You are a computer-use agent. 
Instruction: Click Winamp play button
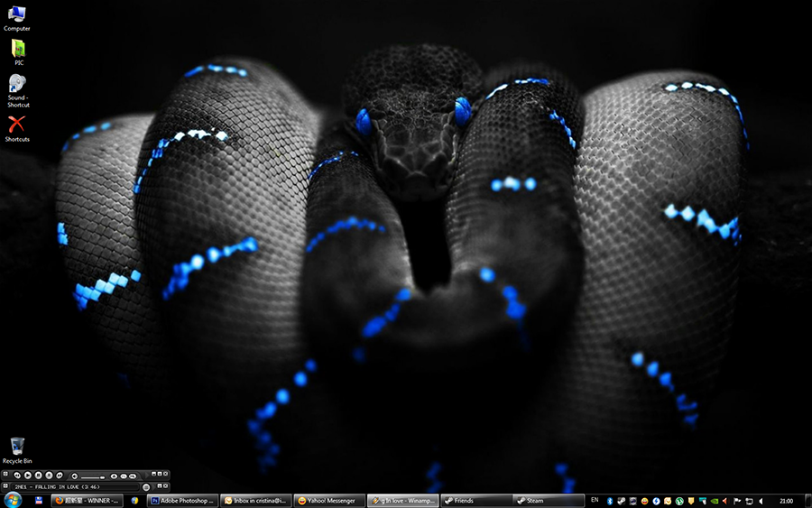coord(28,476)
